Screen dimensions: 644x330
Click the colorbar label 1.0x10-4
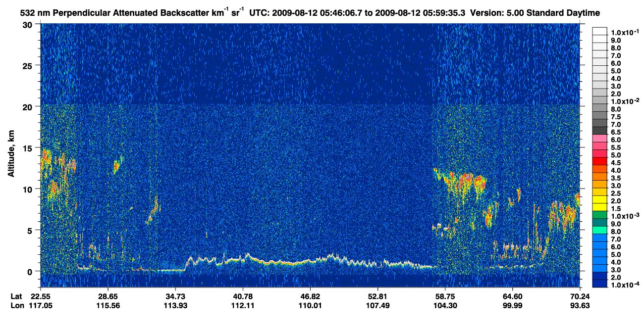(x=625, y=285)
